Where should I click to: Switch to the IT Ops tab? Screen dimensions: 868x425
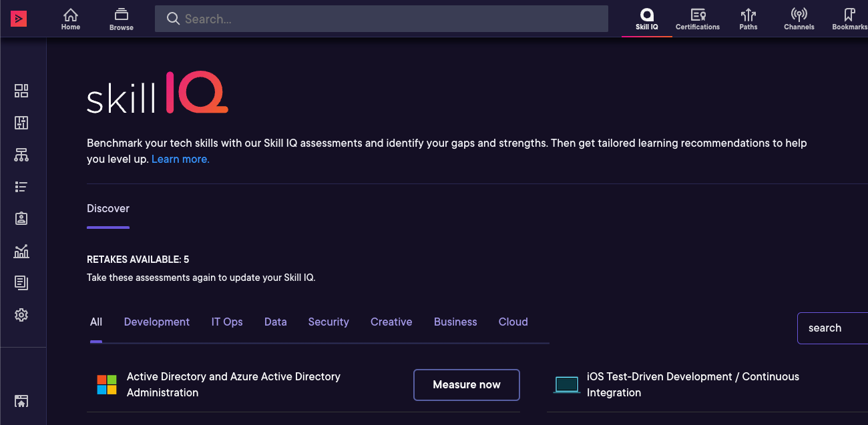(227, 322)
